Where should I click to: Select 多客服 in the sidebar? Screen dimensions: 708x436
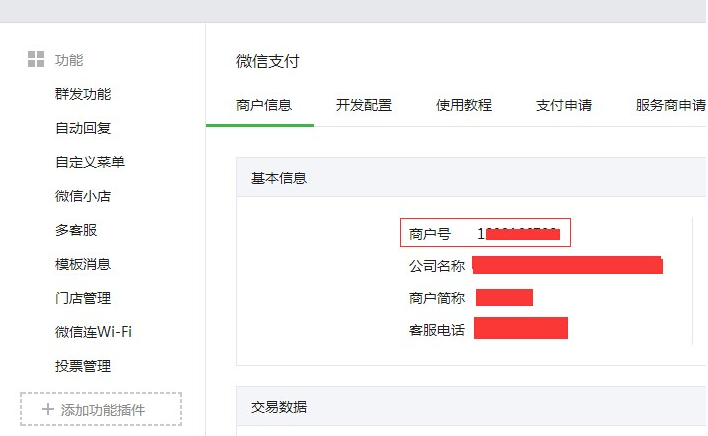(76, 230)
